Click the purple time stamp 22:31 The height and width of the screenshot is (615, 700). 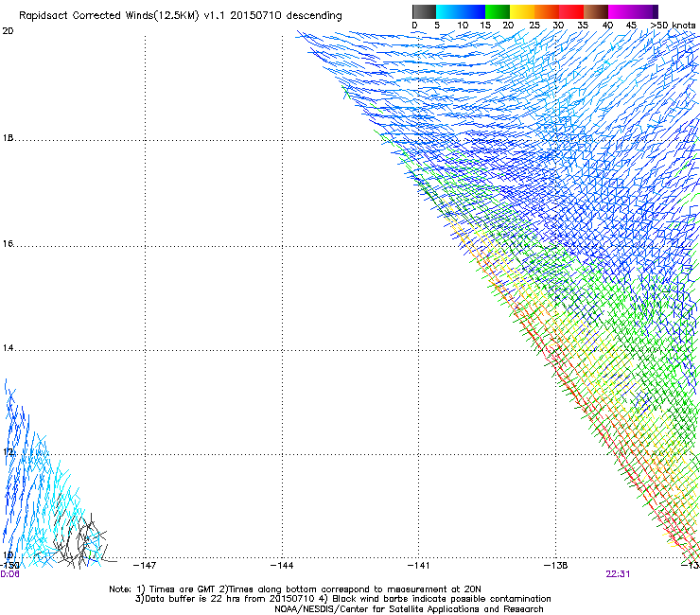click(x=618, y=574)
